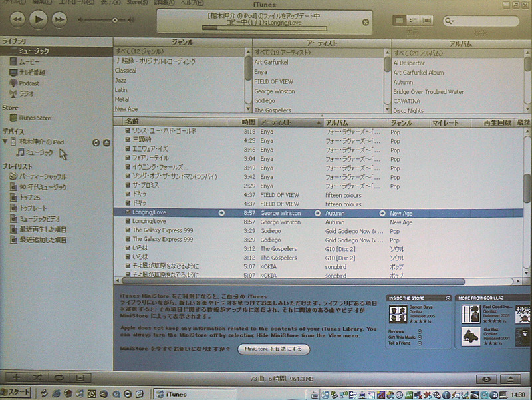Switch to Cover Flow view button
Screen dimensions: 532x400
[426, 21]
